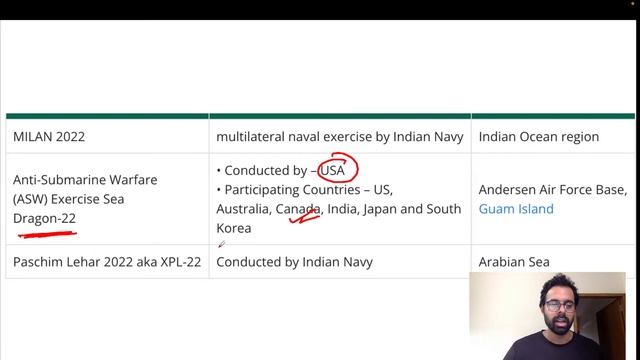Viewport: 640px width, 360px height.
Task: Click the Anti-Submarine Warfare (ASW) Exercise name
Action: (x=85, y=199)
